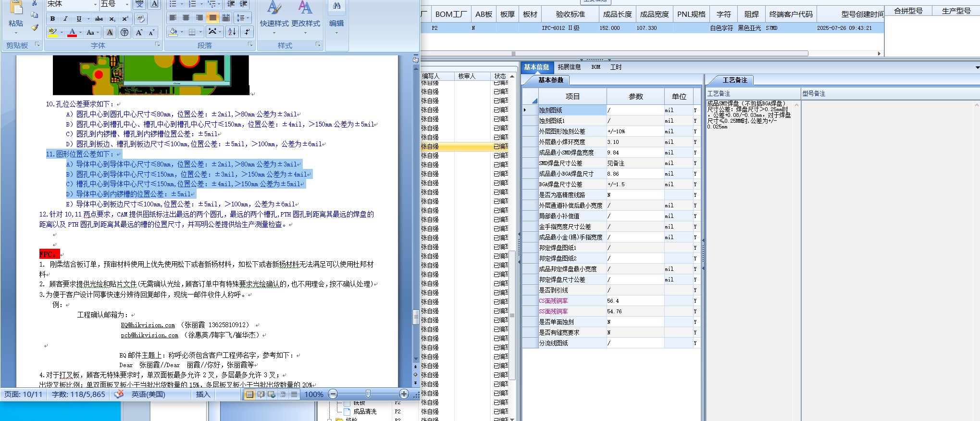
Task: Click the Increase Indent icon
Action: coord(244,4)
